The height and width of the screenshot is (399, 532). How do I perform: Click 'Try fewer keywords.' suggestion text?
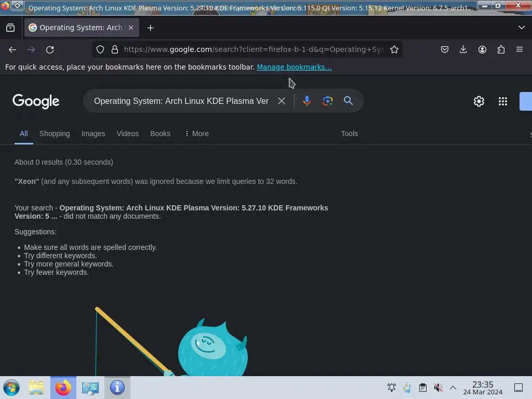[x=56, y=272]
